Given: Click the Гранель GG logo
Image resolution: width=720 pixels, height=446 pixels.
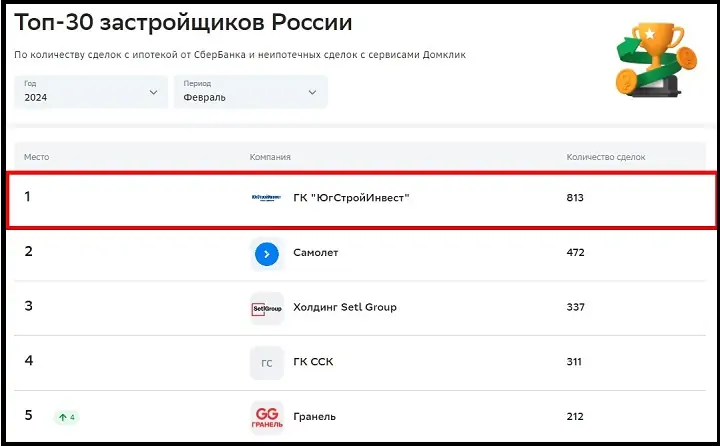Looking at the screenshot, I should pos(267,416).
